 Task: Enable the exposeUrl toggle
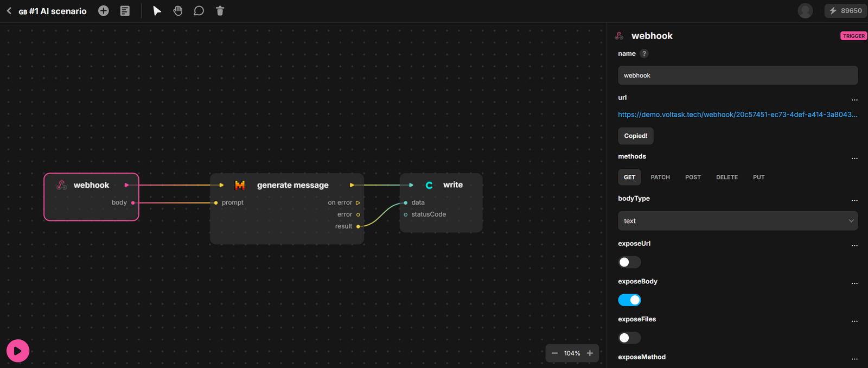click(629, 262)
